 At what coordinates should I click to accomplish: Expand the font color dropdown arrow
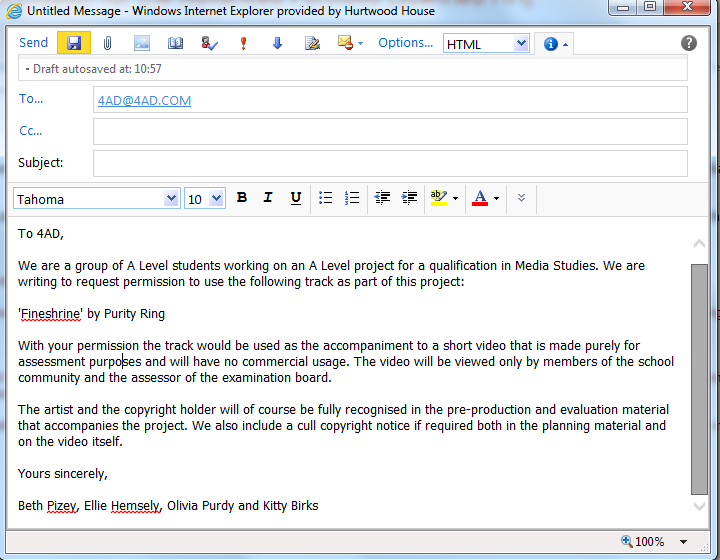tap(496, 199)
